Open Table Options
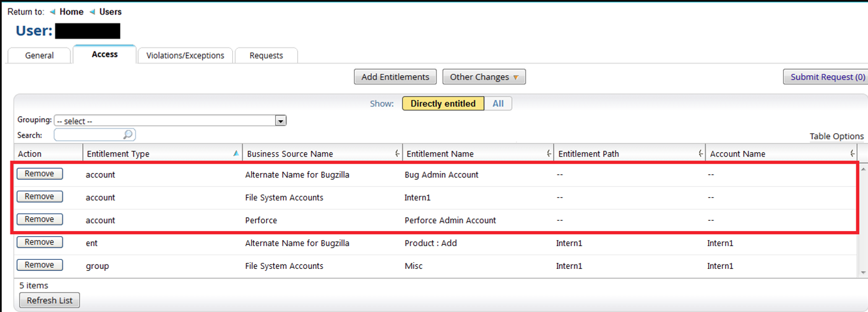 pyautogui.click(x=836, y=136)
